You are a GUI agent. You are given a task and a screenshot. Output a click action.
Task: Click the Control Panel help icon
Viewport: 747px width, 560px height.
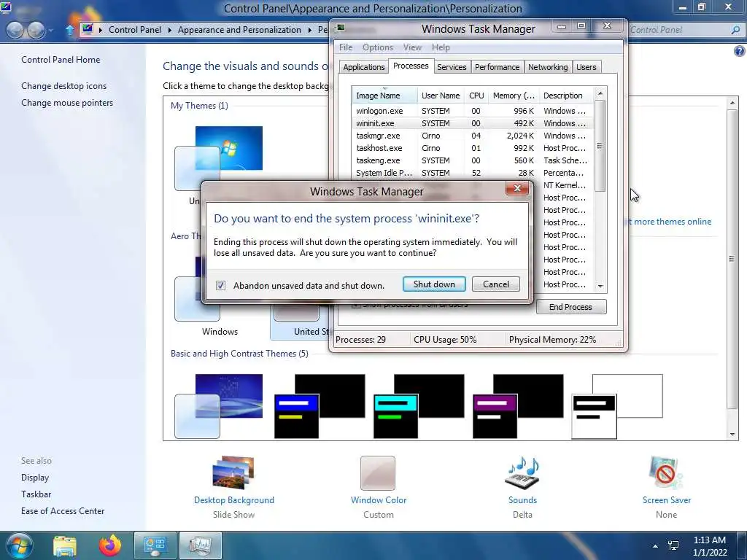[x=739, y=51]
